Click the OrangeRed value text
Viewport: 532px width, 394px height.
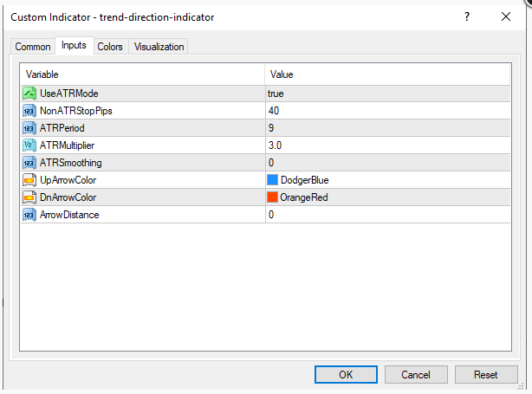(304, 197)
